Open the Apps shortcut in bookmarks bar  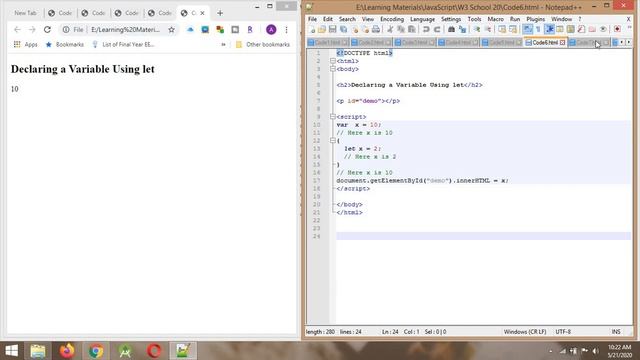pyautogui.click(x=25, y=44)
